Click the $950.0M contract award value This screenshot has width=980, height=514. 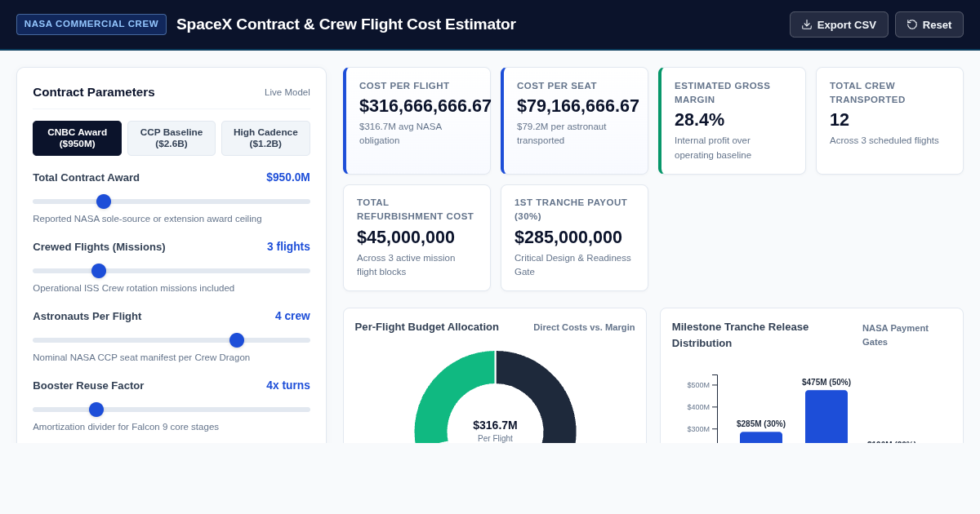point(288,177)
